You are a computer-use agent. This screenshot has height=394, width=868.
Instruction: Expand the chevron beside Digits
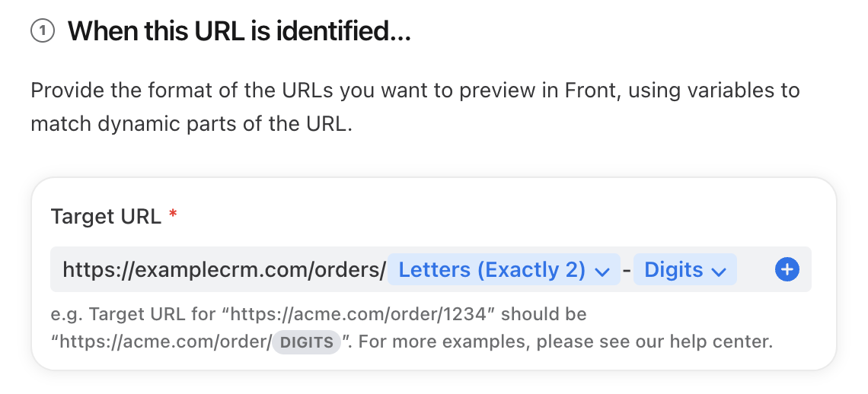click(719, 271)
